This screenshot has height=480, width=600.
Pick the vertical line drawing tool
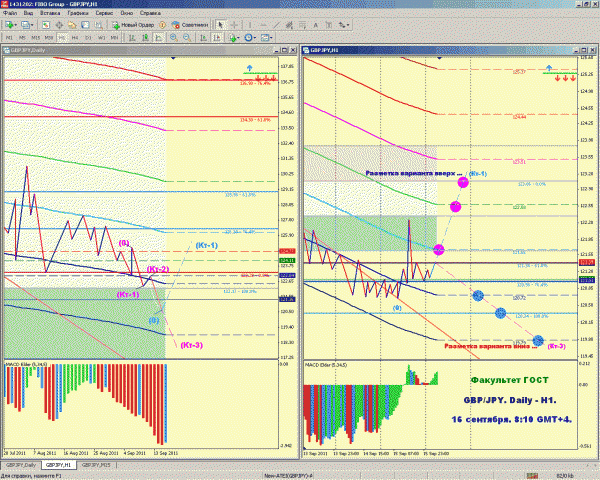pos(249,25)
